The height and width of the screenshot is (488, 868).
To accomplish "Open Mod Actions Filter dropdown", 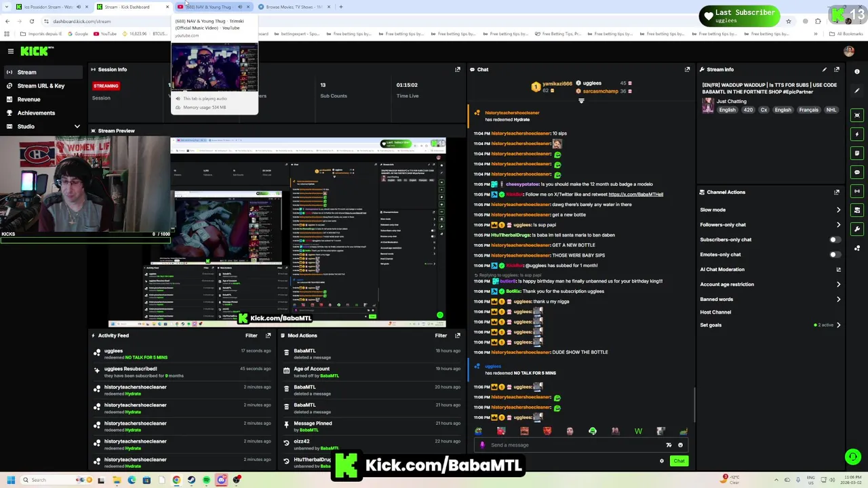I will pos(441,335).
